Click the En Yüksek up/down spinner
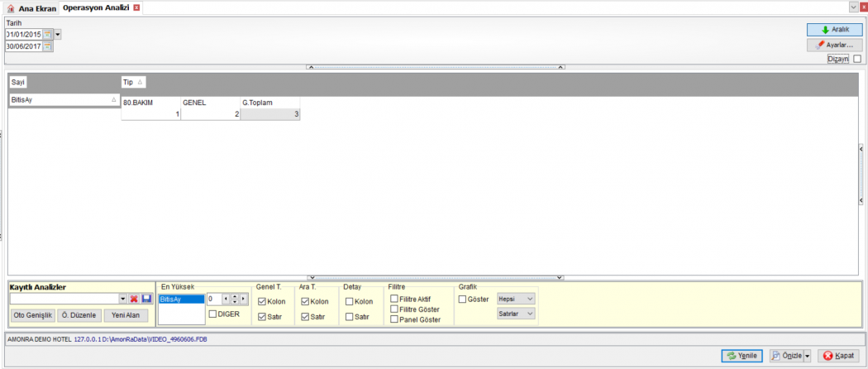 pyautogui.click(x=235, y=300)
